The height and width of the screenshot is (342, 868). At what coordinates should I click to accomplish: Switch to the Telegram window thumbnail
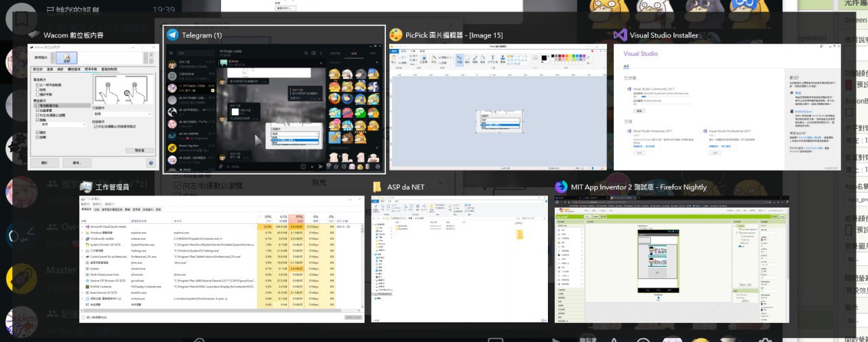274,109
